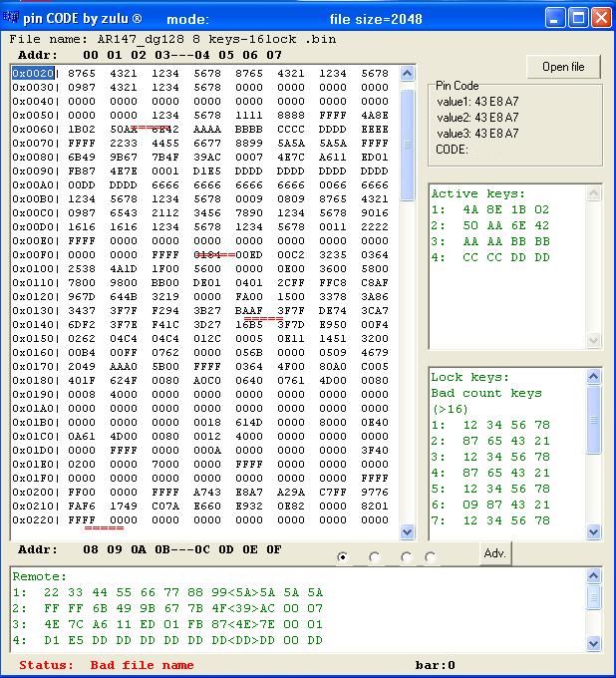This screenshot has width=616, height=678.
Task: Click the Remote panel scroll up arrow
Action: pos(594,576)
